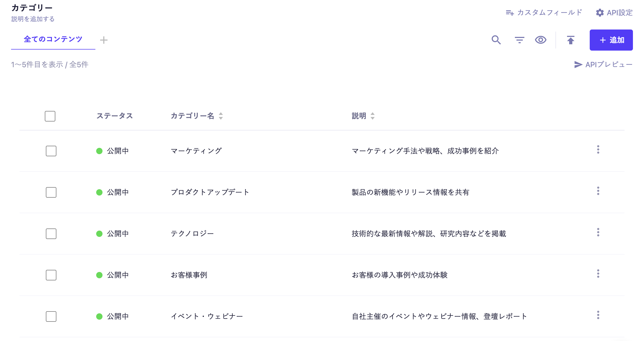Viewport: 644px width, 341px height.
Task: Toggle the eye display settings icon
Action: click(x=540, y=40)
